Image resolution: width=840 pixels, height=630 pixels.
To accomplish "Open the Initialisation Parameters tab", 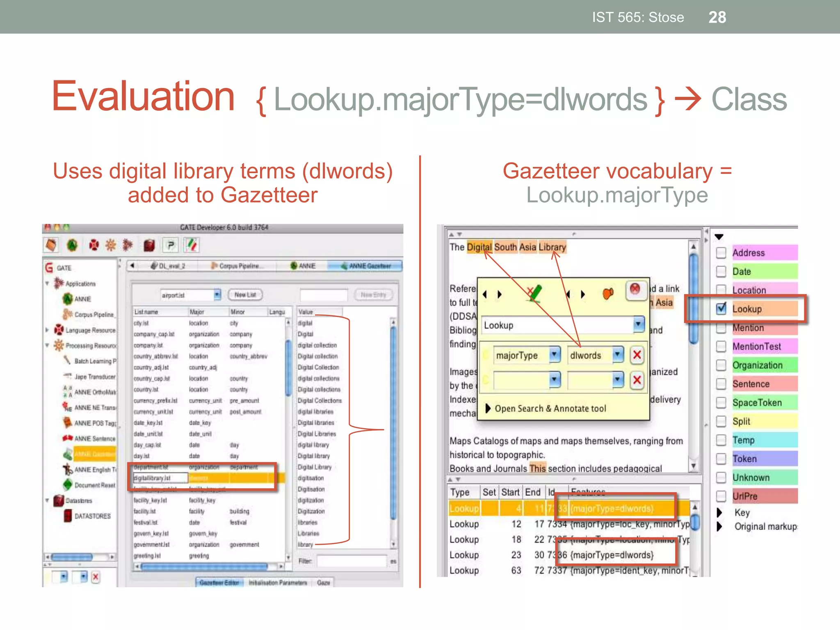I will [278, 582].
